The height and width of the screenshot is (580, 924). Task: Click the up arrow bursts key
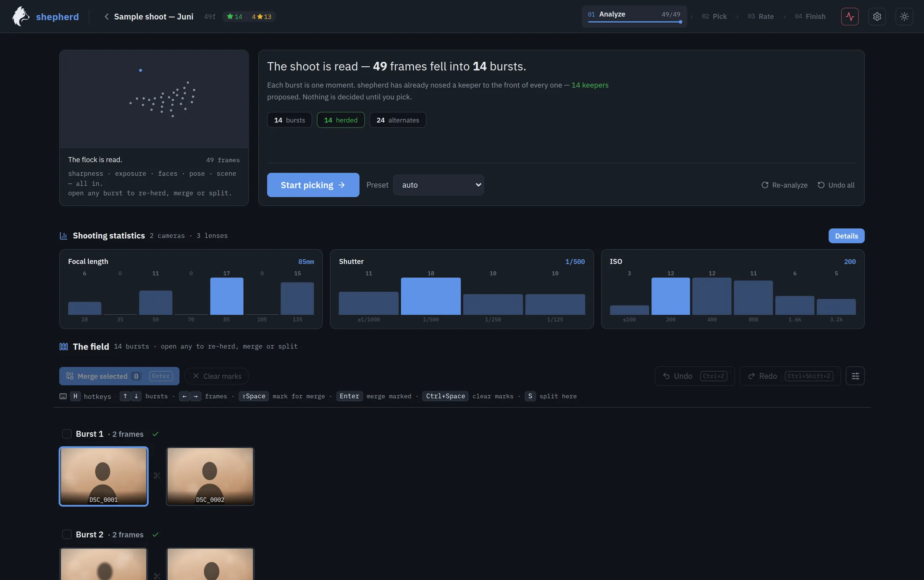pos(125,396)
